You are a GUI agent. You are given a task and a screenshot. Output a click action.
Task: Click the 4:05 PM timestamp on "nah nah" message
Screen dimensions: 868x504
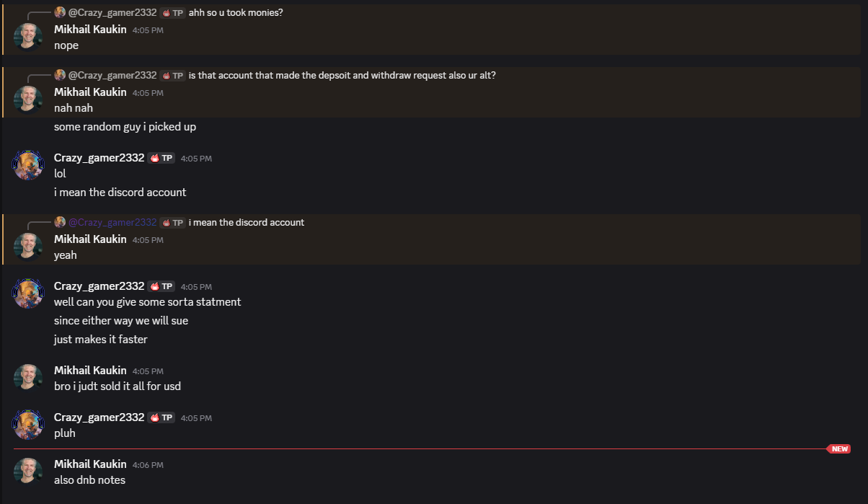tap(147, 92)
